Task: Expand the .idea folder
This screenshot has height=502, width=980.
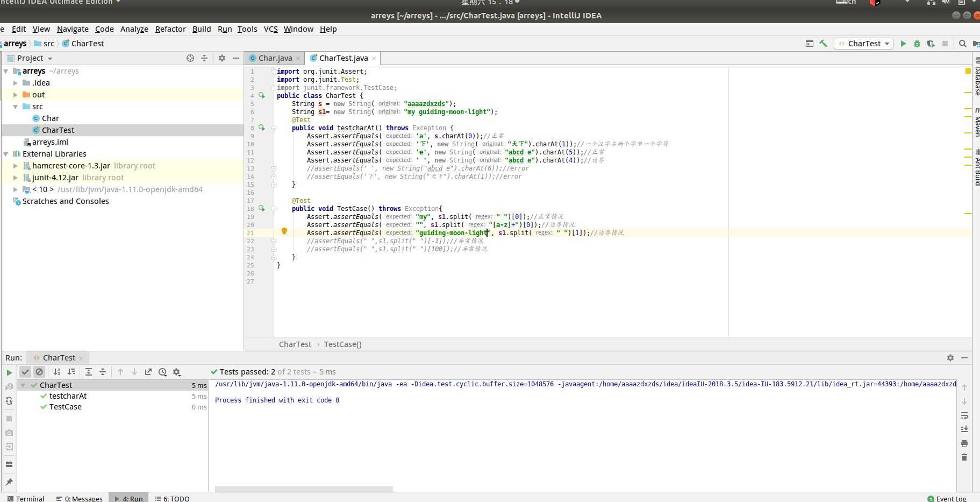Action: click(x=16, y=83)
